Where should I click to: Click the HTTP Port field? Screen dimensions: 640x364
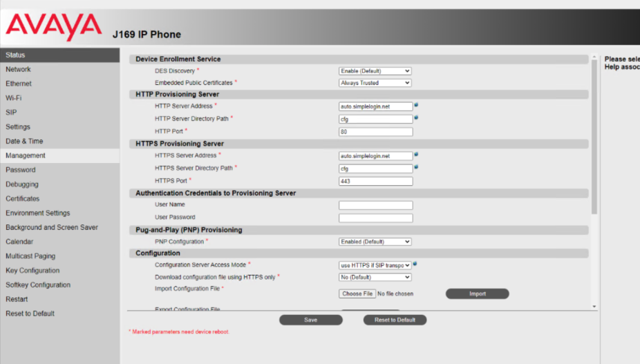(375, 132)
